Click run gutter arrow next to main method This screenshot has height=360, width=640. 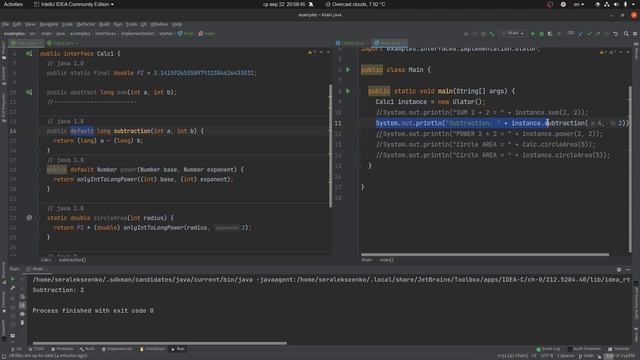(x=348, y=91)
